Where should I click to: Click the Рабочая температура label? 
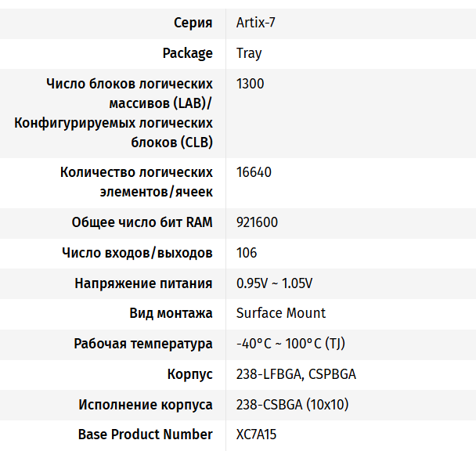[x=143, y=344]
